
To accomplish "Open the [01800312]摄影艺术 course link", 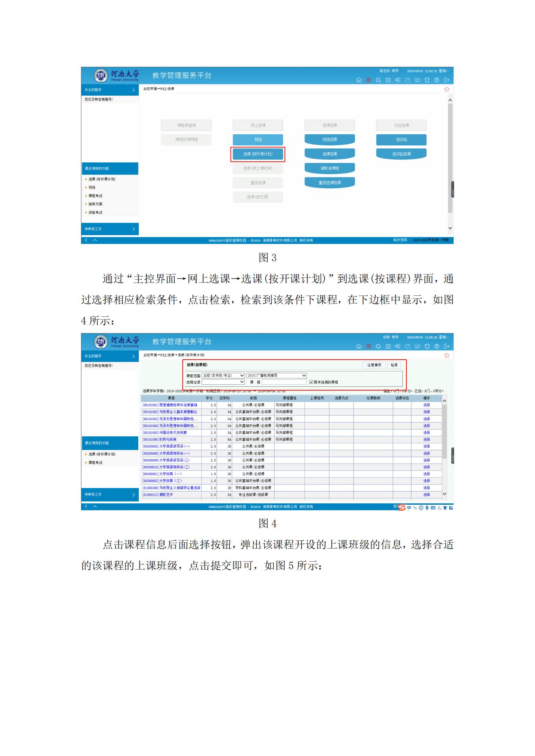I will (x=158, y=495).
